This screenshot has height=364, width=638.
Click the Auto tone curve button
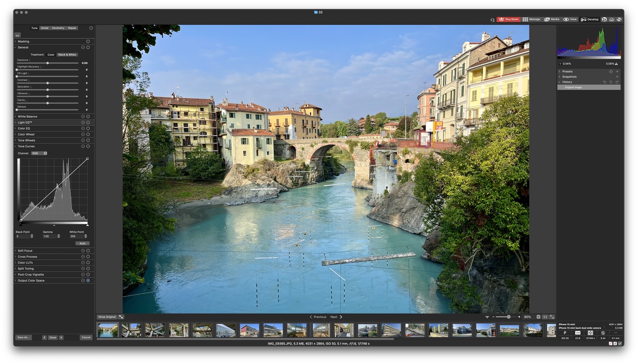82,243
